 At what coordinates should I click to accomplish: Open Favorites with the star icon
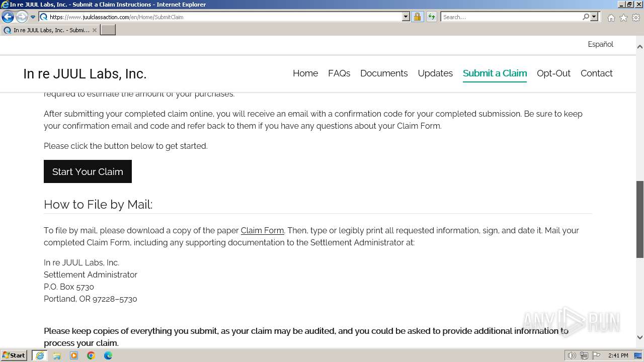pos(623,18)
